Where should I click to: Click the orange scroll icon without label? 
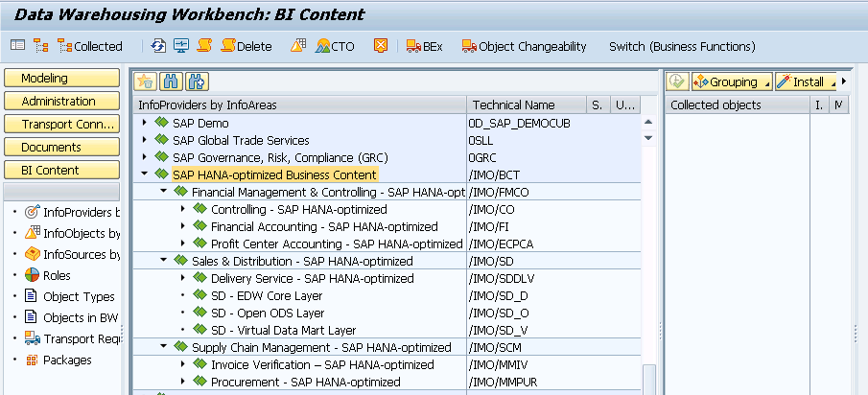coord(204,45)
